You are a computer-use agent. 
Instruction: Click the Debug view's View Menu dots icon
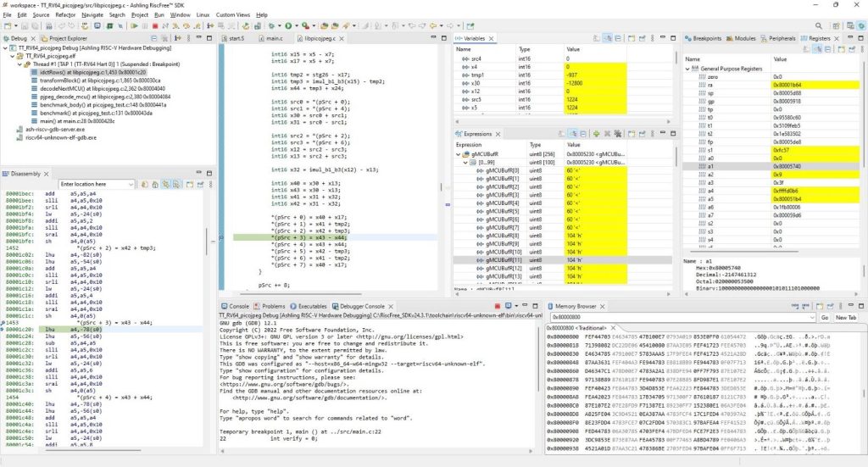[188, 38]
